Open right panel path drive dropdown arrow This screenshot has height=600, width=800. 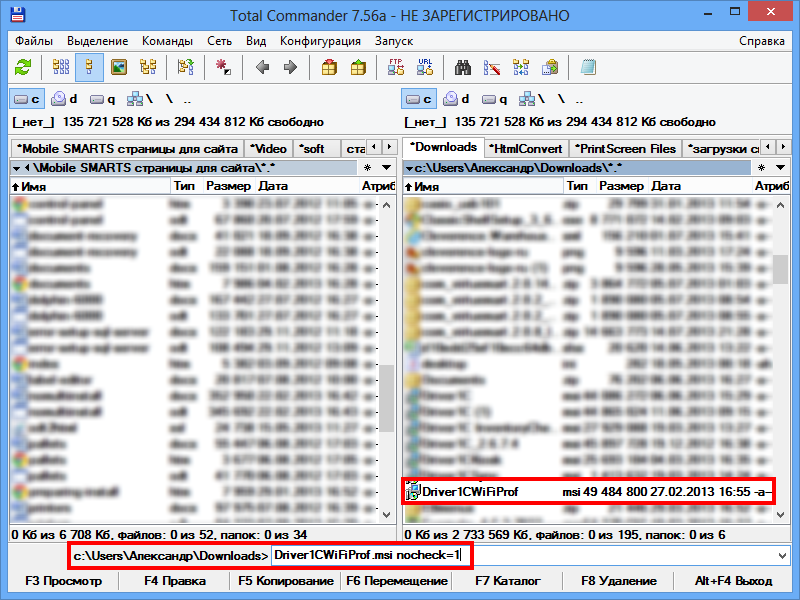(x=409, y=168)
